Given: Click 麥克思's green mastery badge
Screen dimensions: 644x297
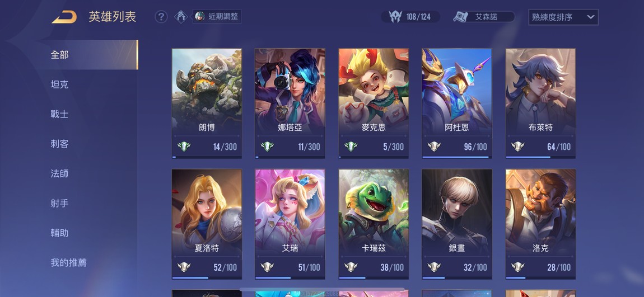Looking at the screenshot, I should tap(351, 147).
